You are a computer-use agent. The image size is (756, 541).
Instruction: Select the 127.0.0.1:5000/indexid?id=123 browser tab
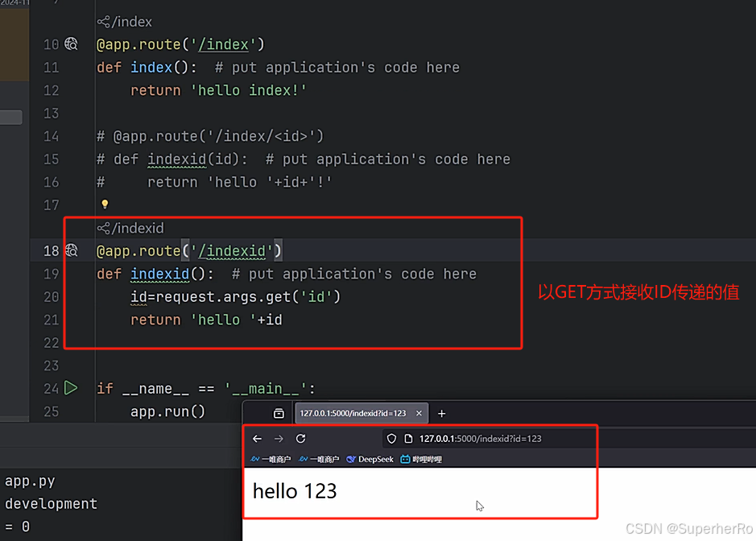pyautogui.click(x=361, y=413)
